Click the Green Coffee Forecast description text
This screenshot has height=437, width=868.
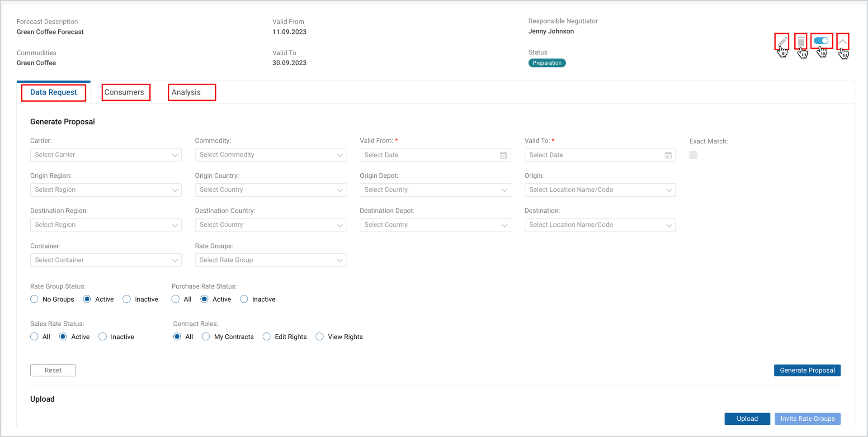click(x=50, y=32)
